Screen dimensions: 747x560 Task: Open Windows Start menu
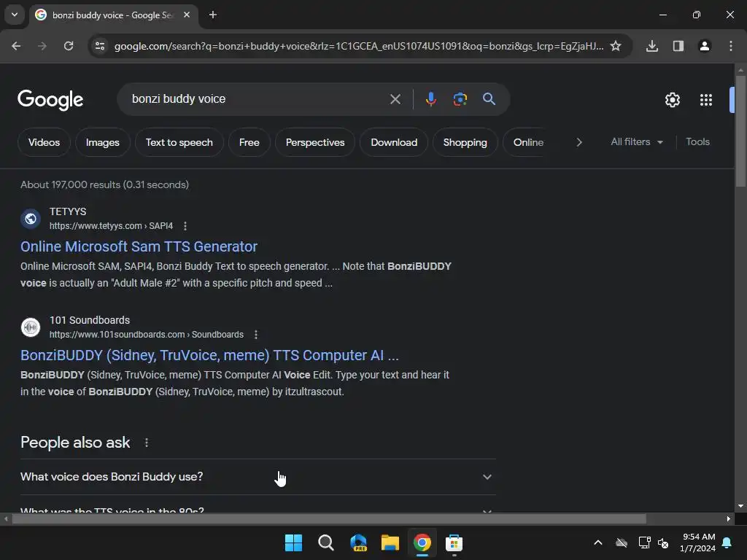(x=293, y=542)
